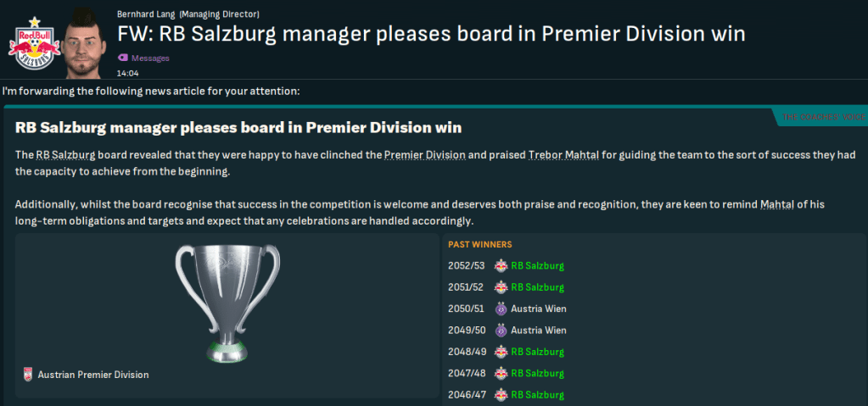This screenshot has width=868, height=406.
Task: Click RB Salzburg badge beside 2052/53 season
Action: click(x=501, y=265)
